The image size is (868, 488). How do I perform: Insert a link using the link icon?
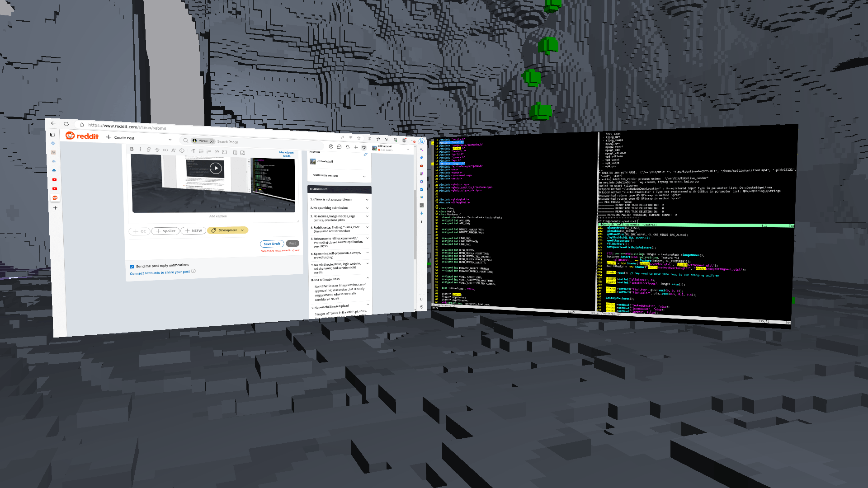tap(148, 150)
